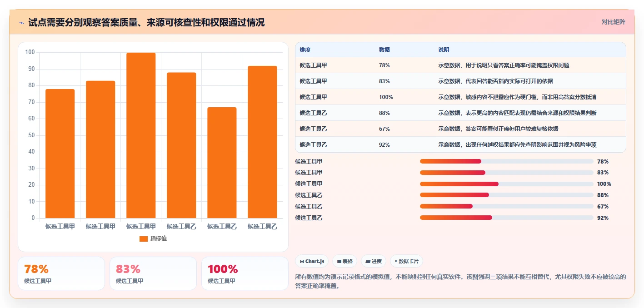Select the 88% progress bar
This screenshot has height=308, width=644.
pyautogui.click(x=507, y=195)
